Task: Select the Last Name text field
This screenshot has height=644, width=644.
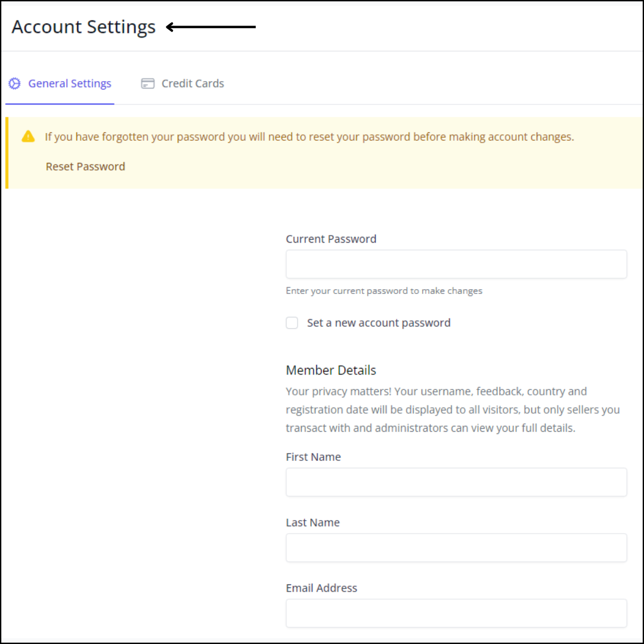Action: click(x=456, y=547)
